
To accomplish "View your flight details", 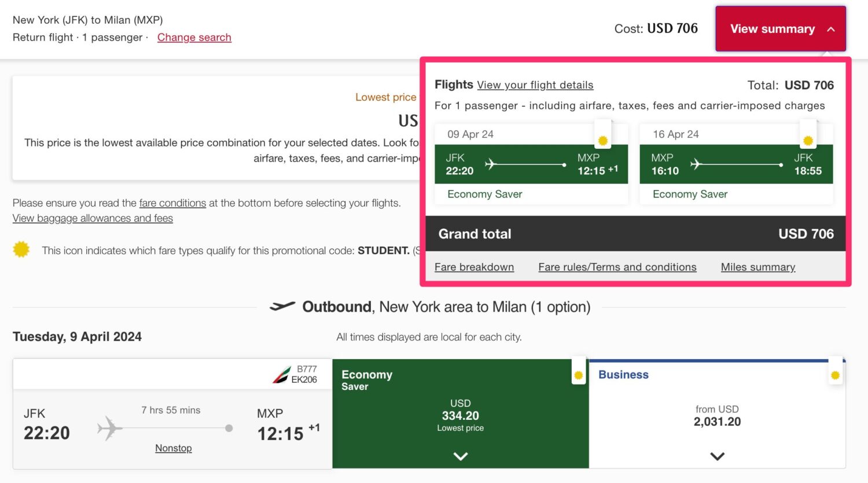I will pyautogui.click(x=535, y=85).
